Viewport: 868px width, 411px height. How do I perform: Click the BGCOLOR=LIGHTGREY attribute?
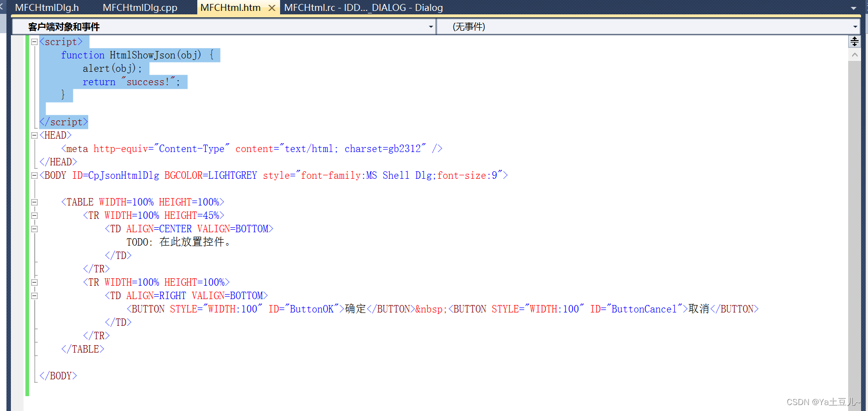(211, 175)
